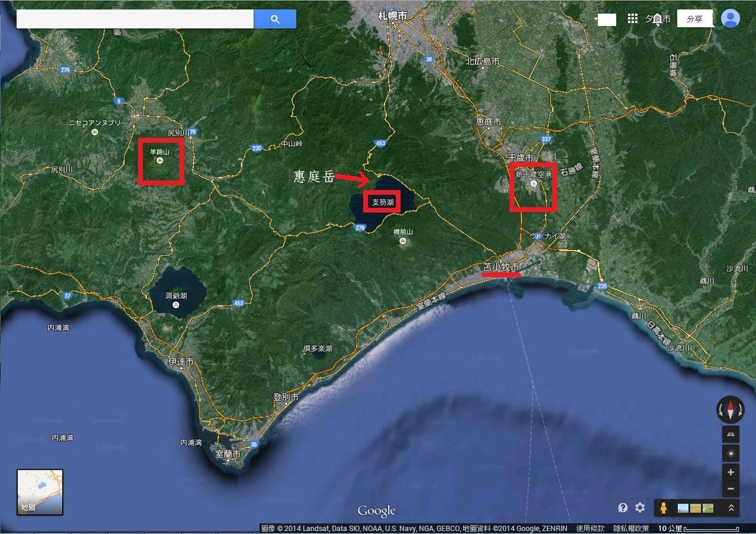Open the help question mark icon
This screenshot has height=534, width=756.
click(x=622, y=508)
